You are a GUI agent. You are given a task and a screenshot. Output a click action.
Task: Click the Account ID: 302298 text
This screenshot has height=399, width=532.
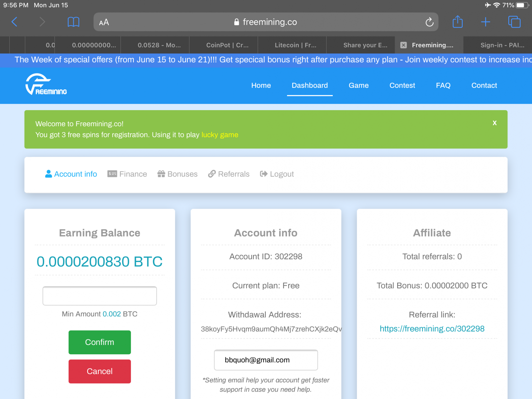pyautogui.click(x=266, y=256)
